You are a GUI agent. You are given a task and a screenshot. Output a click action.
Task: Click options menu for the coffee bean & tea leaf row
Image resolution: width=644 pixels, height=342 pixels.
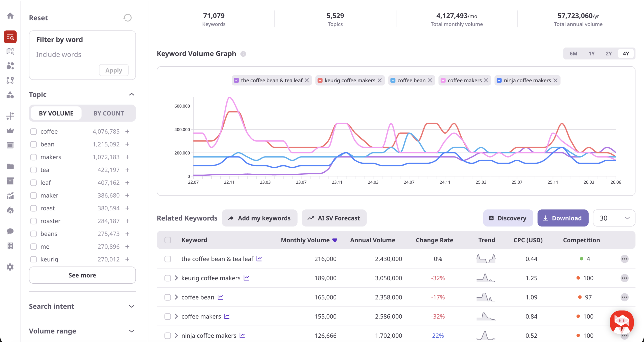coord(624,259)
